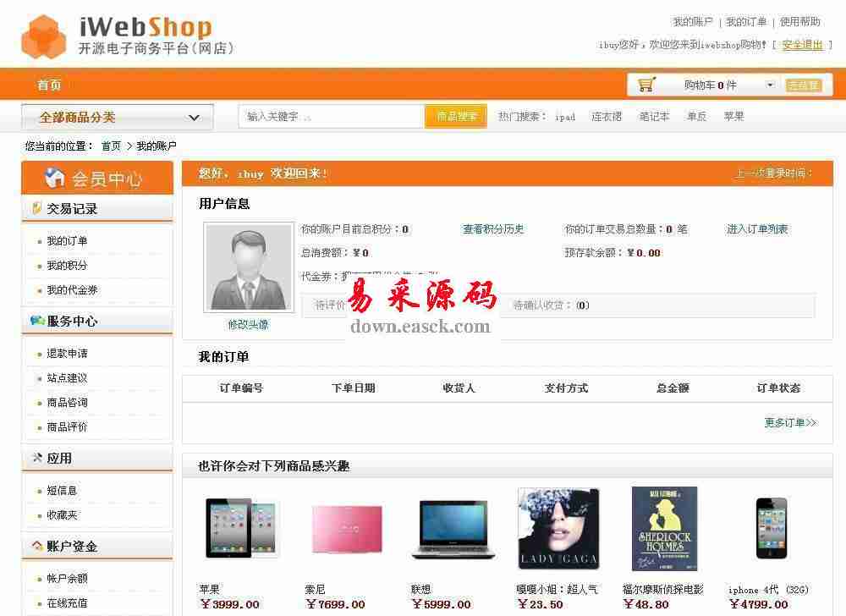Open 短信息 in sidebar
The image size is (846, 616).
click(62, 490)
